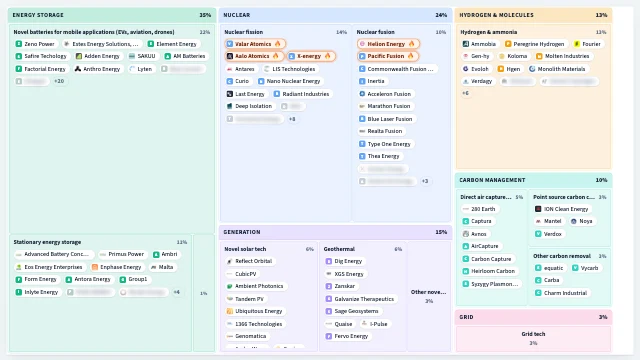Viewport: 640px width, 360px height.
Task: Click the flame icon next to X-energy
Action: pyautogui.click(x=327, y=56)
